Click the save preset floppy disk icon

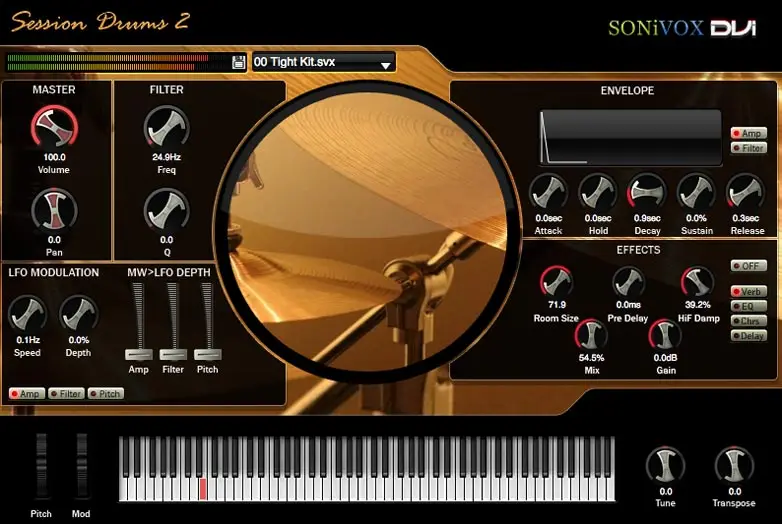pos(238,62)
